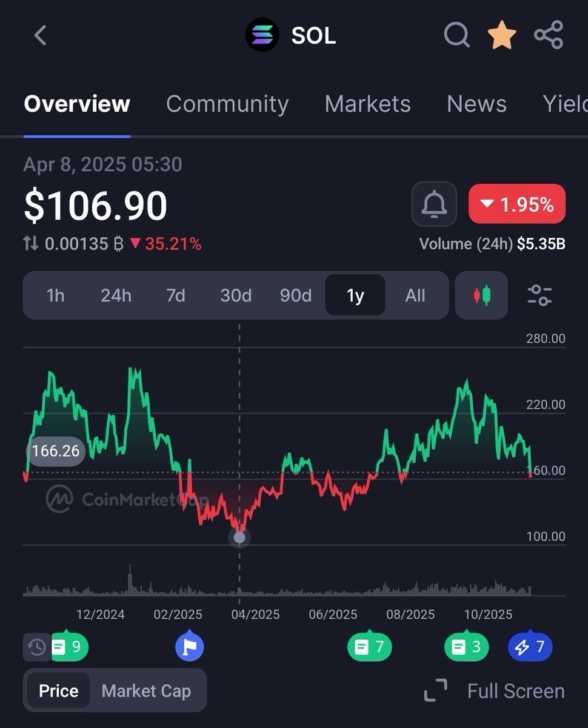The image size is (588, 728).
Task: Switch to candlestick chart view
Action: [x=481, y=295]
